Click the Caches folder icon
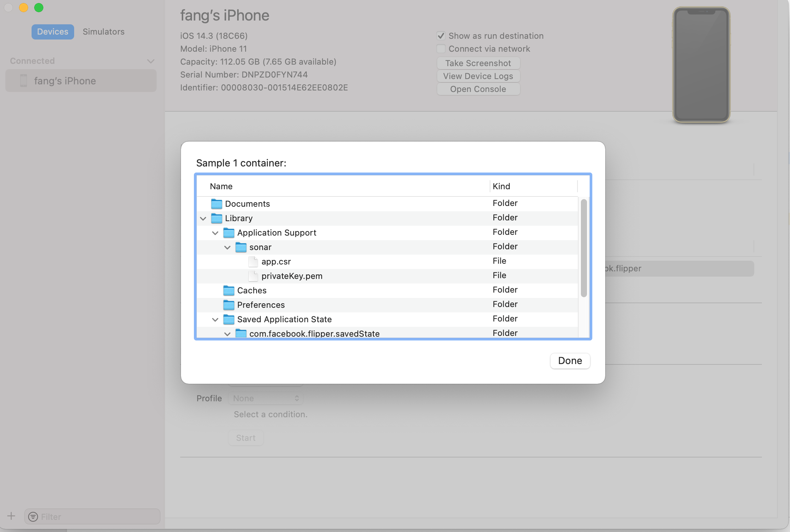The width and height of the screenshot is (790, 532). tap(228, 290)
